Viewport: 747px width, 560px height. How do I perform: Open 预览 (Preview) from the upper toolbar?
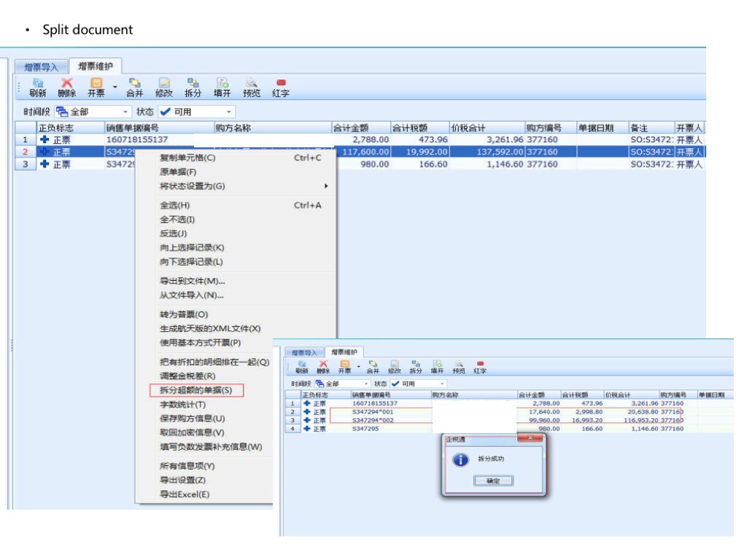pyautogui.click(x=252, y=87)
